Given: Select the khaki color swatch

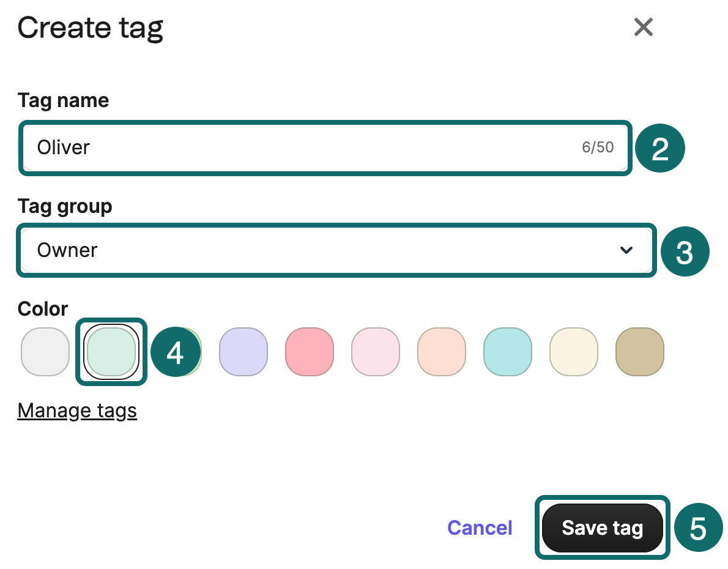Looking at the screenshot, I should click(639, 351).
